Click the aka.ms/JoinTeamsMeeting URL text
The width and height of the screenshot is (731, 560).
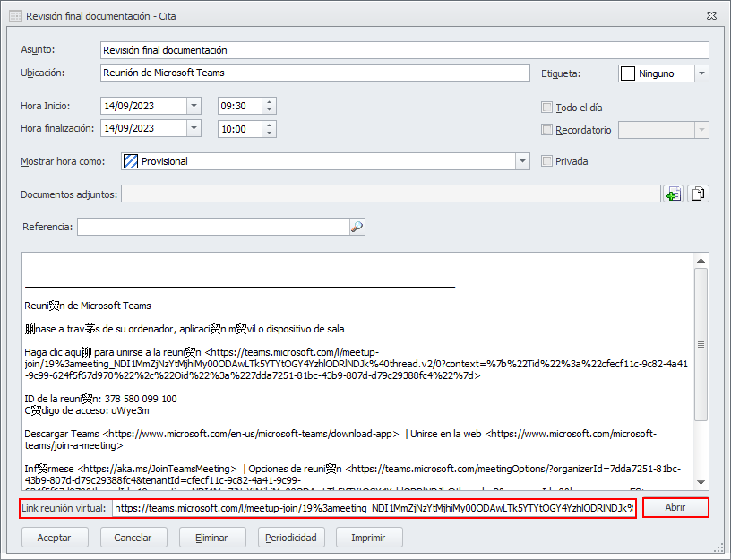157,470
